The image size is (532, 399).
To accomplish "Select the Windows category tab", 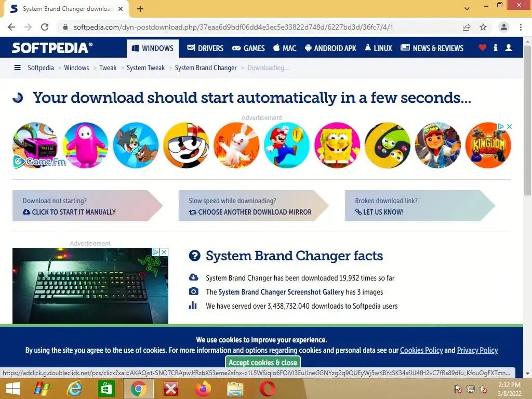I will click(x=152, y=48).
